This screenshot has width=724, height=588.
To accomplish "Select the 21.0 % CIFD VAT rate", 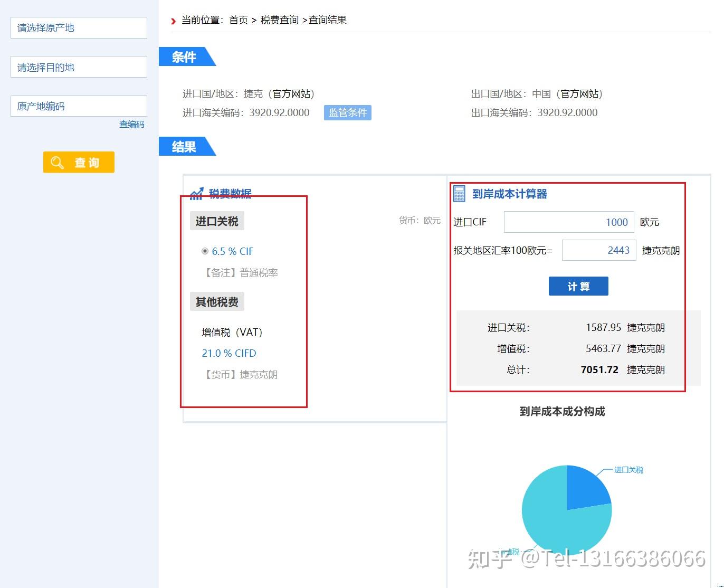I will 228,353.
